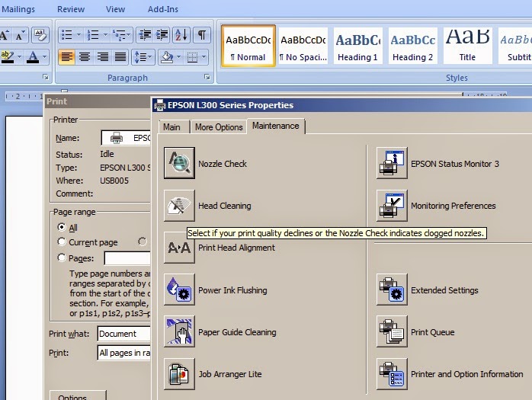This screenshot has width=532, height=400.
Task: Click the Clear Formatting icon
Action: (x=40, y=34)
